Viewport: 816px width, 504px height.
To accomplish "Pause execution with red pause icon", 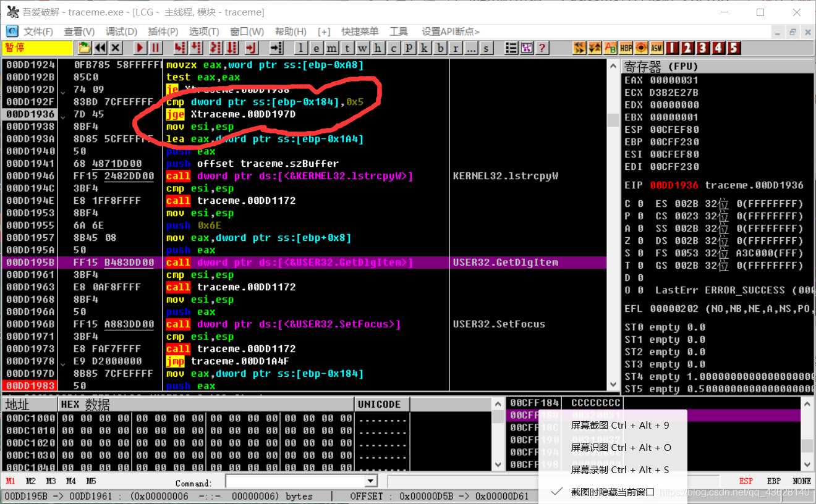I will (155, 48).
